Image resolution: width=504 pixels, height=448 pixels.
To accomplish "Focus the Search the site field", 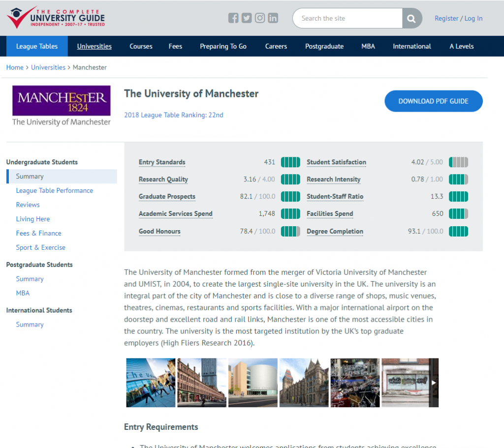I will 347,18.
